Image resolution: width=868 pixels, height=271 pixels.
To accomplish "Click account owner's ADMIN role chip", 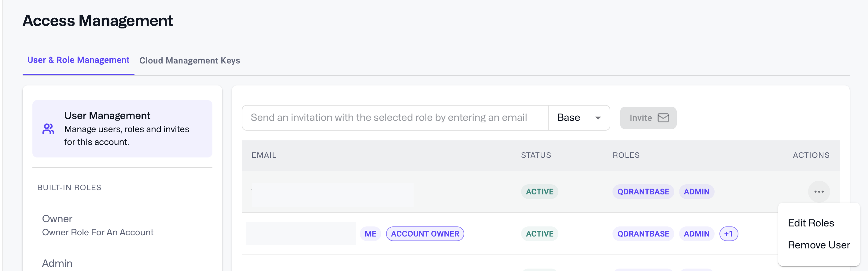I will click(696, 234).
